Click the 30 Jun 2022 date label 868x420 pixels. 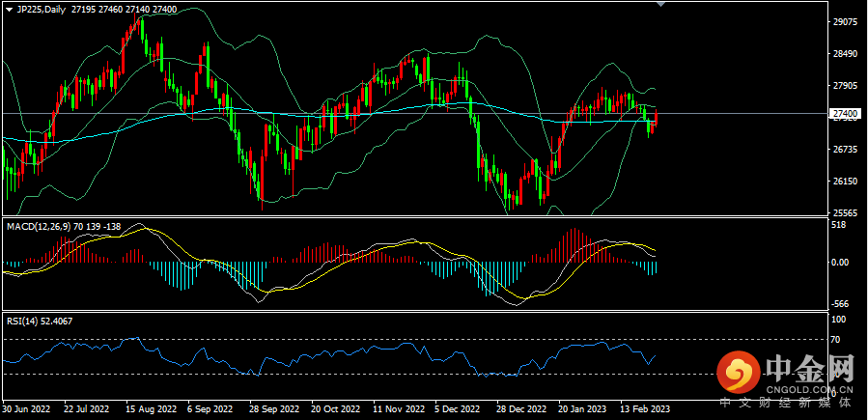click(26, 409)
